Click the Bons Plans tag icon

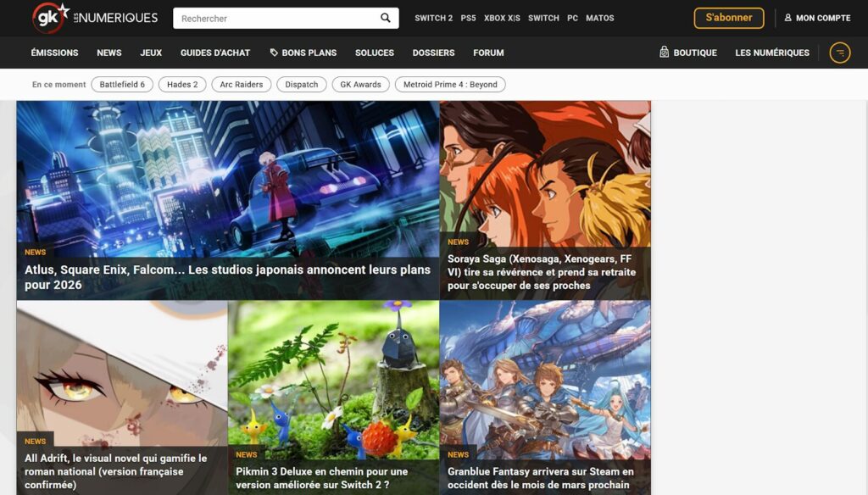point(274,53)
